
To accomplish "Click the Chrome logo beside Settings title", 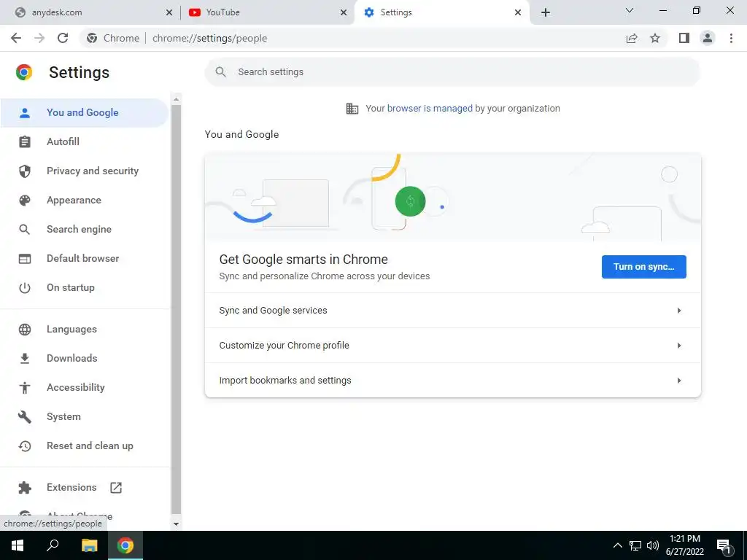I will click(x=24, y=72).
